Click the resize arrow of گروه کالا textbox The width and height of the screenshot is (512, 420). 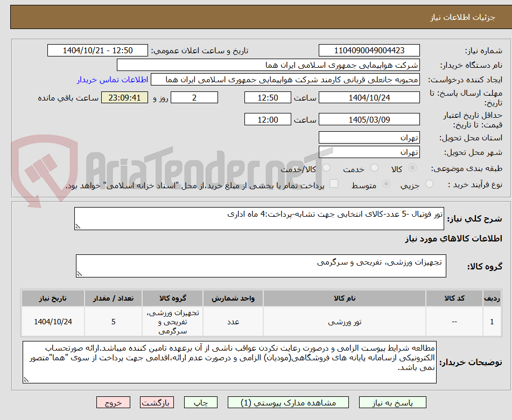coord(80,272)
